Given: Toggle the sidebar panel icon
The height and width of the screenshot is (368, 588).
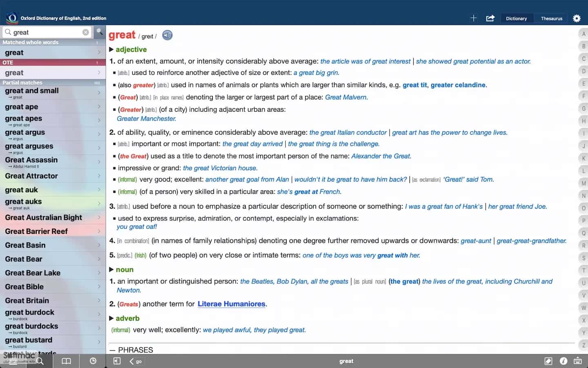Looking at the screenshot, I should (x=117, y=361).
